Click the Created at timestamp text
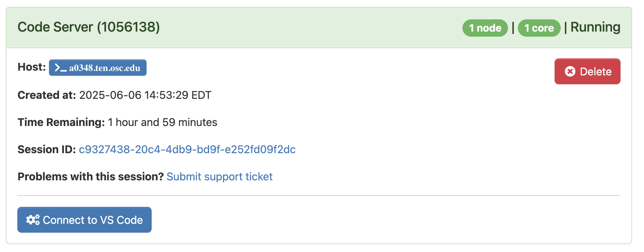The width and height of the screenshot is (644, 252). click(x=145, y=95)
